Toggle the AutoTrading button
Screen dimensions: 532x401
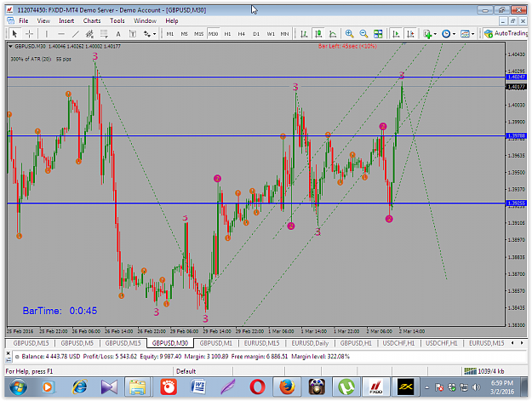click(x=506, y=33)
